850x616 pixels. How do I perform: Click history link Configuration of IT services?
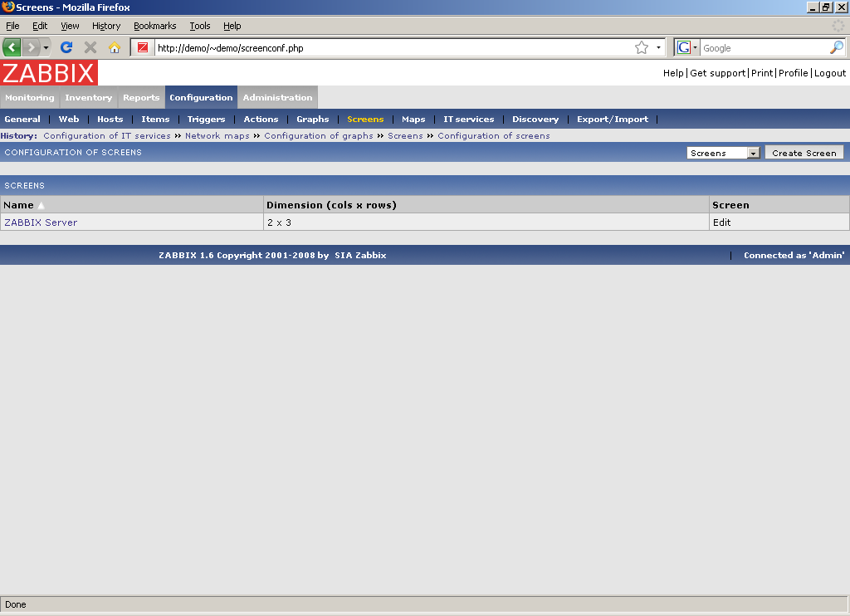[x=107, y=135]
